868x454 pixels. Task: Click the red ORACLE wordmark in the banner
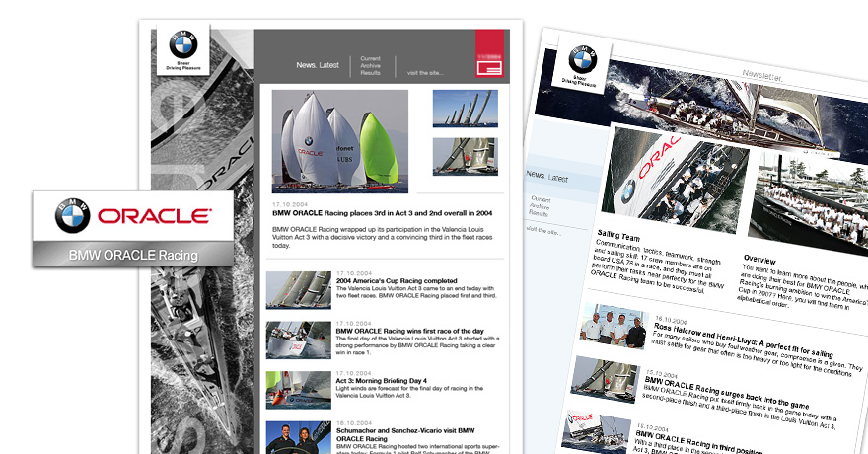(155, 216)
